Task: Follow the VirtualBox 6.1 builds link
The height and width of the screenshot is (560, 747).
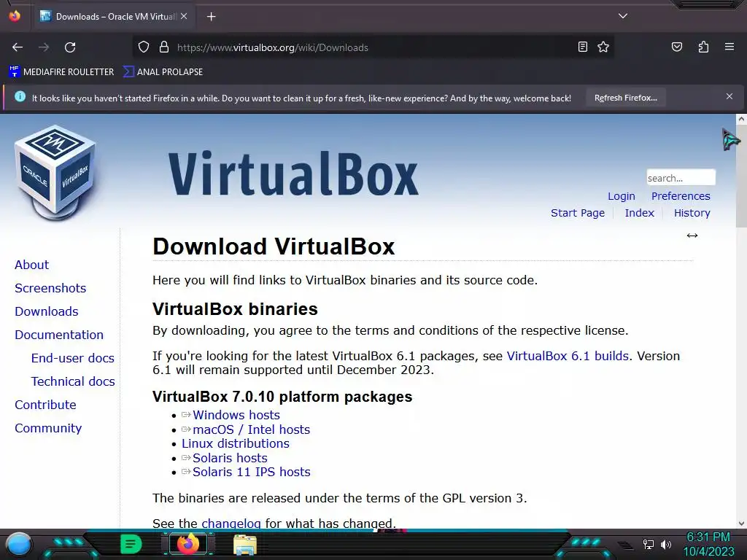Action: coord(568,356)
